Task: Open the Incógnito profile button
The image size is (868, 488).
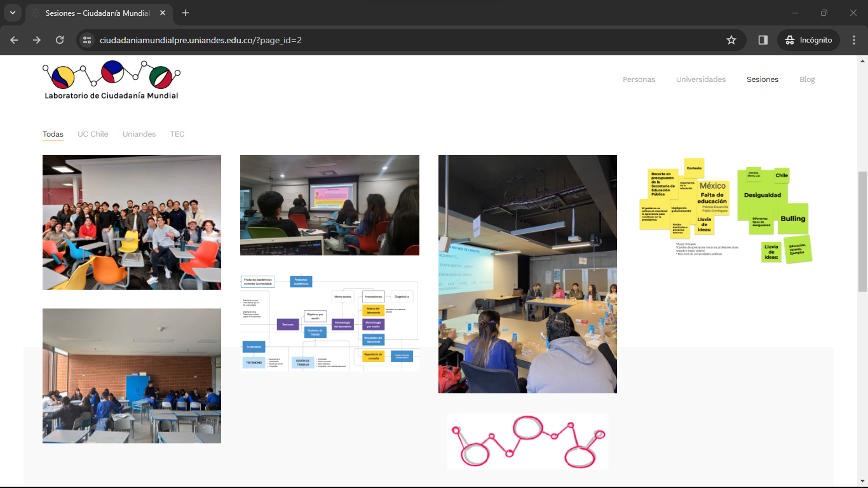Action: coord(808,40)
